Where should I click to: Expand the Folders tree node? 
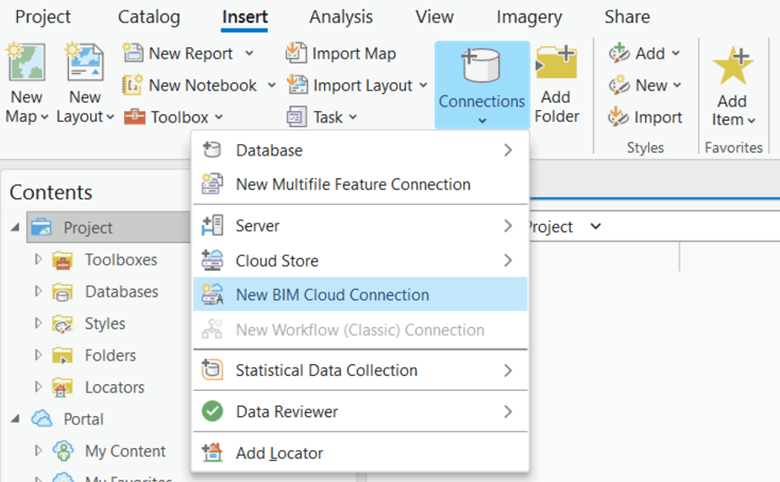[38, 355]
